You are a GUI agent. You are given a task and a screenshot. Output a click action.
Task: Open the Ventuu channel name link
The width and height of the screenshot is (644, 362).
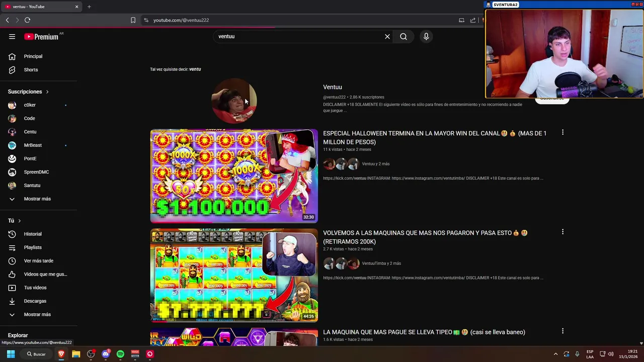point(333,87)
